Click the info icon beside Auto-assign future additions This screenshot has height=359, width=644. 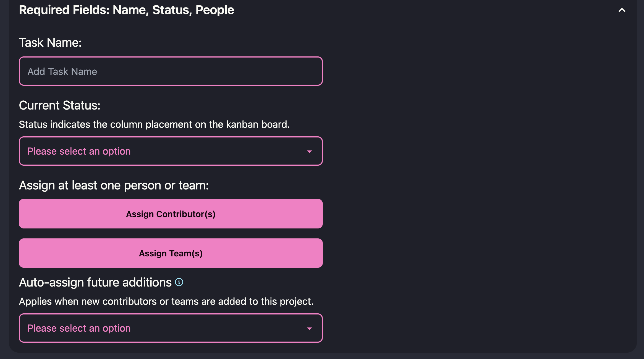179,282
